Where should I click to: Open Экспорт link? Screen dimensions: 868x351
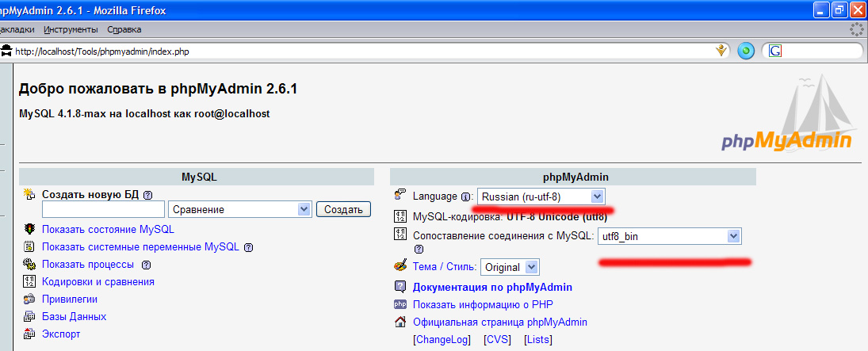[x=61, y=334]
